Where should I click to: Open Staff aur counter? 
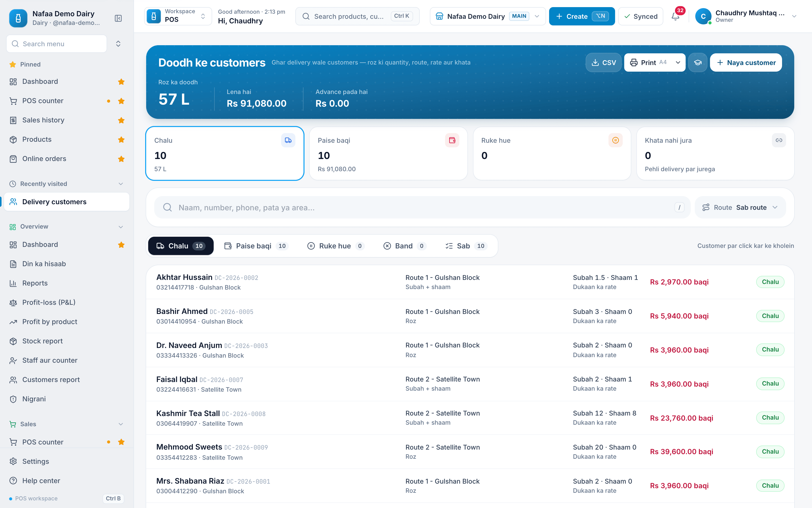tap(66, 360)
